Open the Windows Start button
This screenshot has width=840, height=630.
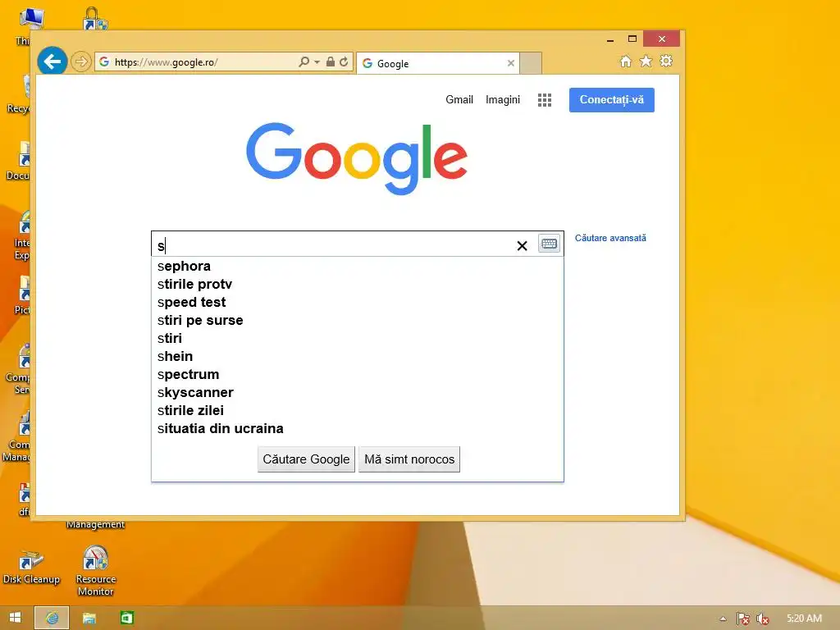point(15,618)
